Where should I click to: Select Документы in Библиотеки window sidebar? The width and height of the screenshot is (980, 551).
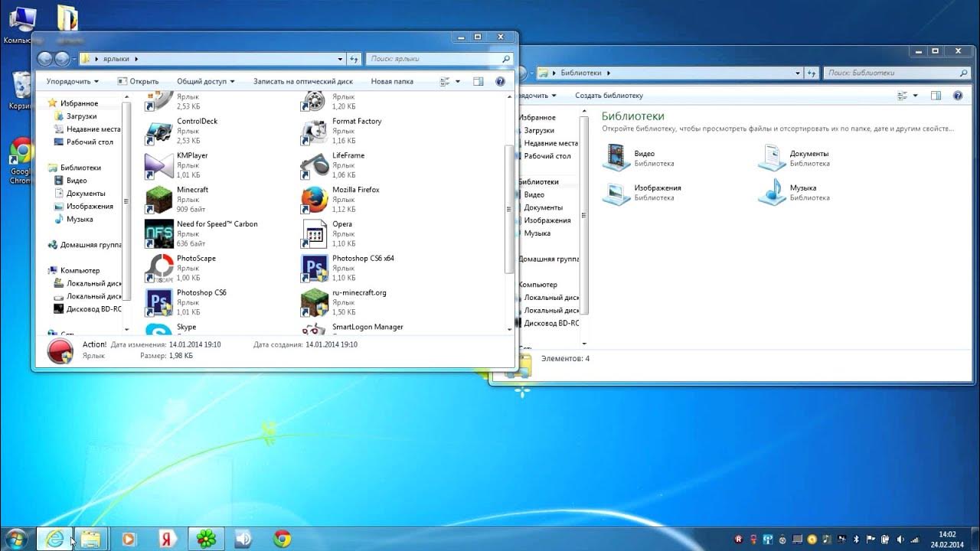[x=543, y=207]
